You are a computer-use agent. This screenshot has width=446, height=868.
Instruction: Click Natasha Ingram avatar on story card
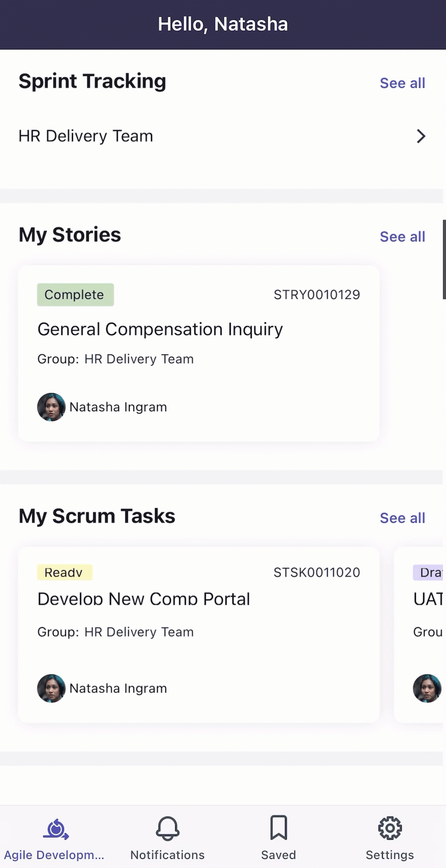(x=51, y=407)
